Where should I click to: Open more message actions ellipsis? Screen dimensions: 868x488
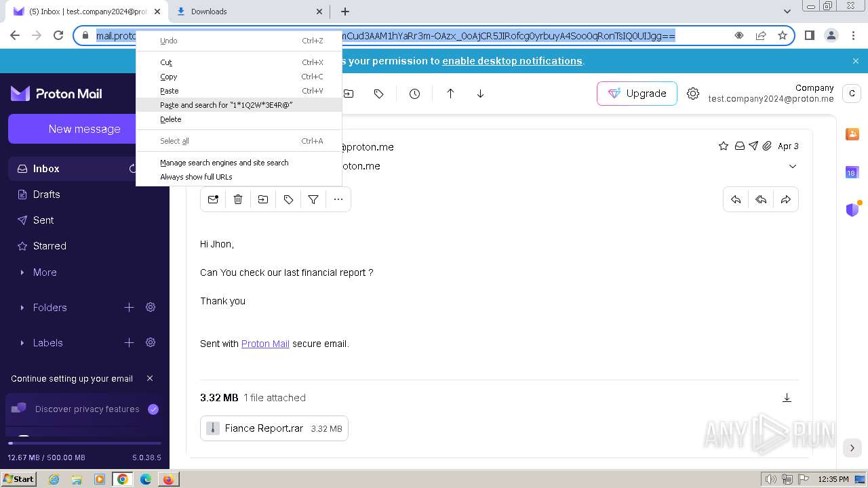[x=338, y=199]
